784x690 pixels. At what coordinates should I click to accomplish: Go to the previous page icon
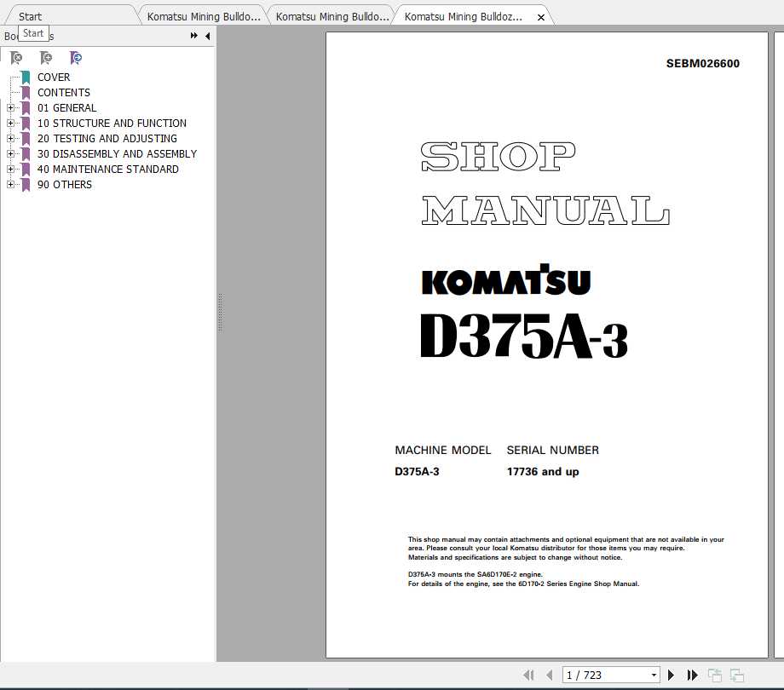tap(550, 675)
